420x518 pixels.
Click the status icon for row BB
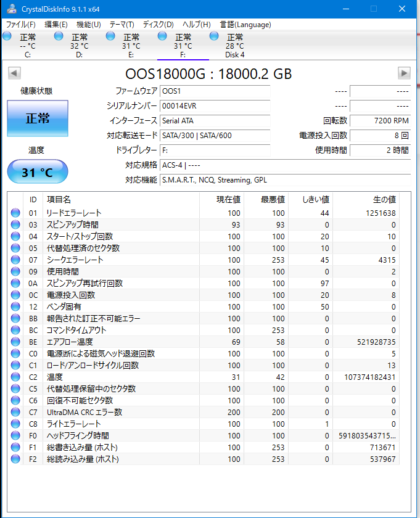(x=15, y=318)
